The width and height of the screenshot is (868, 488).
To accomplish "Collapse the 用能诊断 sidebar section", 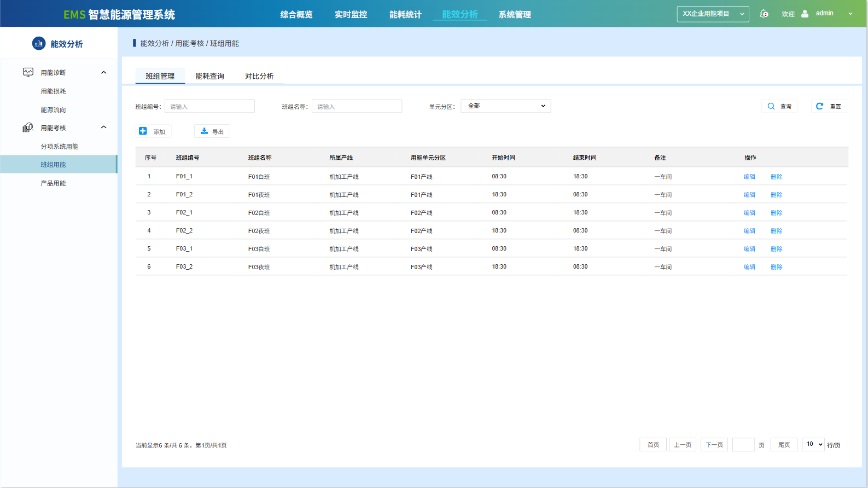I will click(103, 72).
